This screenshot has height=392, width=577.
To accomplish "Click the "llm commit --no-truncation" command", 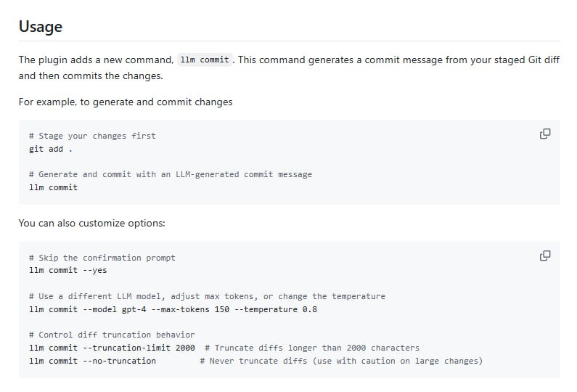I will pyautogui.click(x=92, y=361).
